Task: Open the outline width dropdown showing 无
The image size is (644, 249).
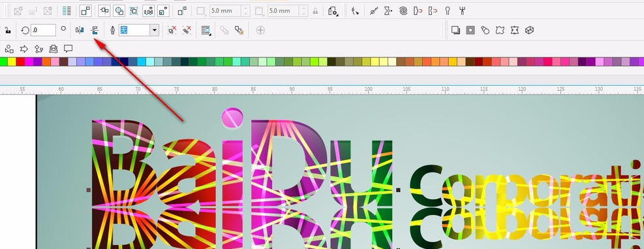Action: point(139,30)
